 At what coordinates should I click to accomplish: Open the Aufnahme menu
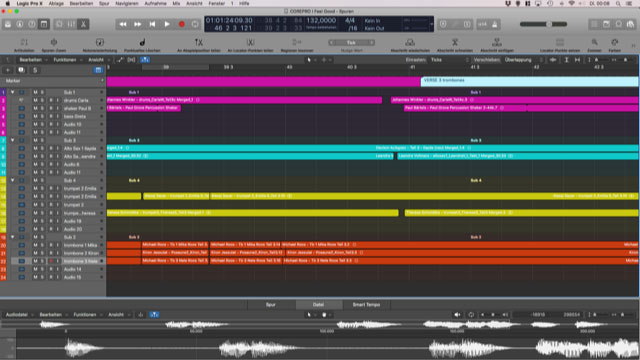click(x=156, y=3)
